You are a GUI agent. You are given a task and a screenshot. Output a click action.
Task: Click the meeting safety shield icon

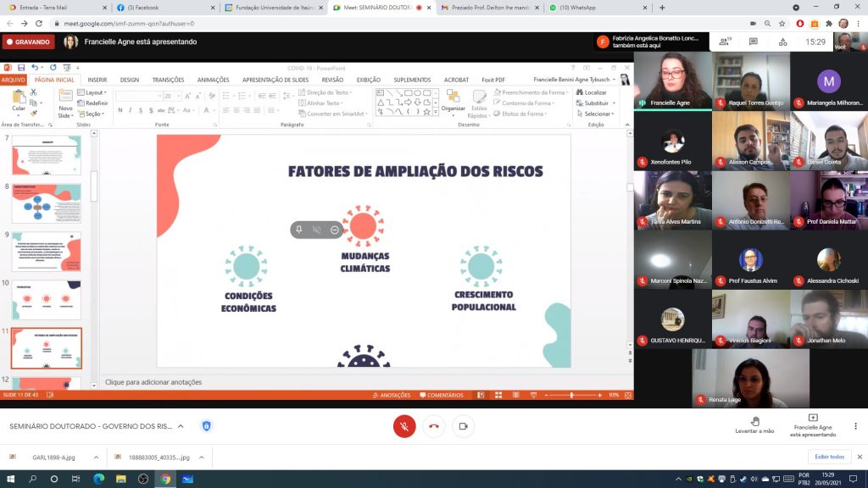[206, 425]
